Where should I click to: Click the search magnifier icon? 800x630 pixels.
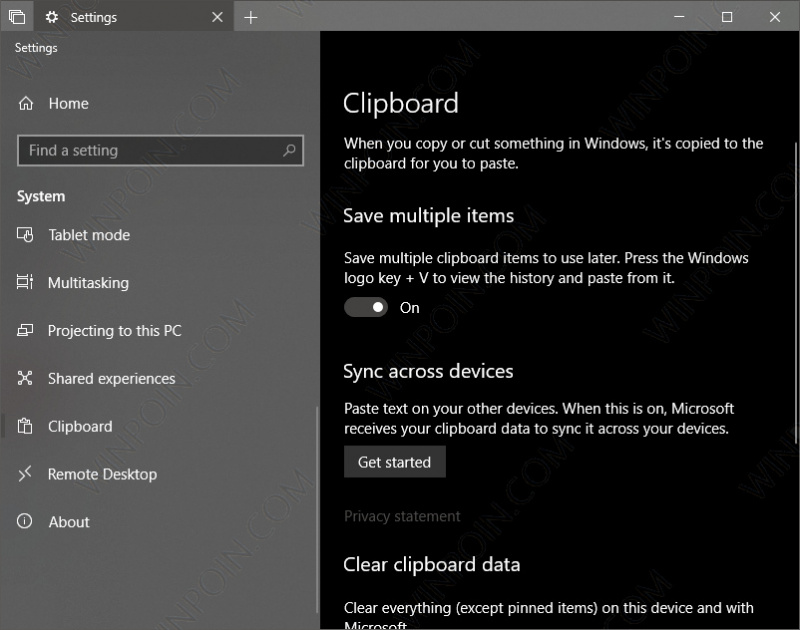pyautogui.click(x=289, y=150)
